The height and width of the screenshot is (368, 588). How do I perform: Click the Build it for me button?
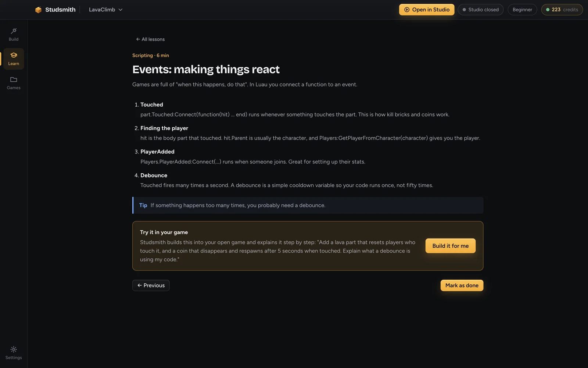point(450,246)
